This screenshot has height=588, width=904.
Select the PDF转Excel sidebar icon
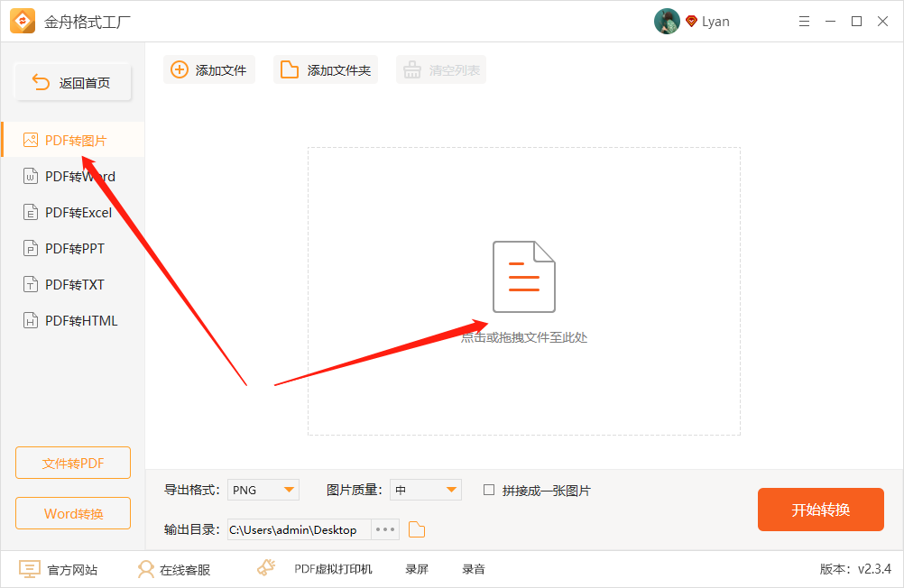30,212
